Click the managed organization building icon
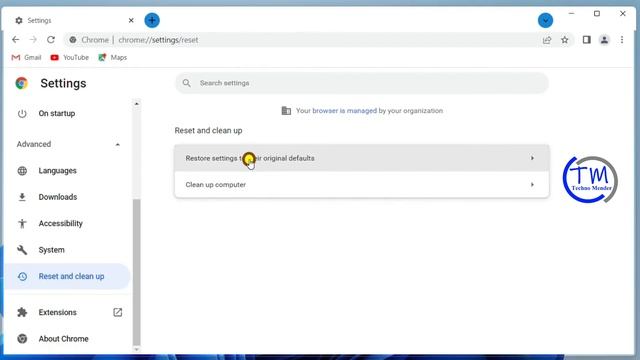Image resolution: width=640 pixels, height=360 pixels. tap(286, 111)
